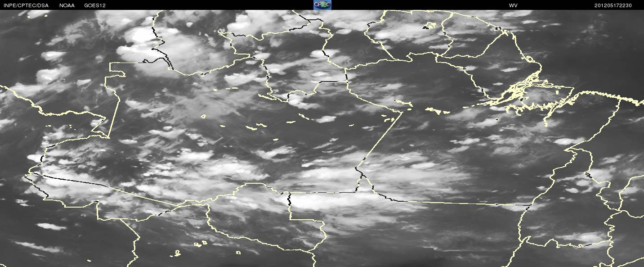Click the WV channel label
The image size is (644, 267).
(x=513, y=5)
